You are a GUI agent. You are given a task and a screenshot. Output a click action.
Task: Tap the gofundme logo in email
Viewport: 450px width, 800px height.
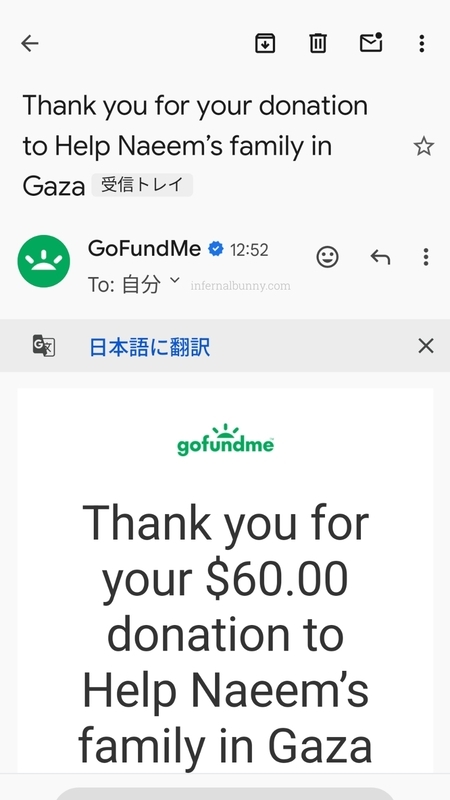pyautogui.click(x=226, y=440)
